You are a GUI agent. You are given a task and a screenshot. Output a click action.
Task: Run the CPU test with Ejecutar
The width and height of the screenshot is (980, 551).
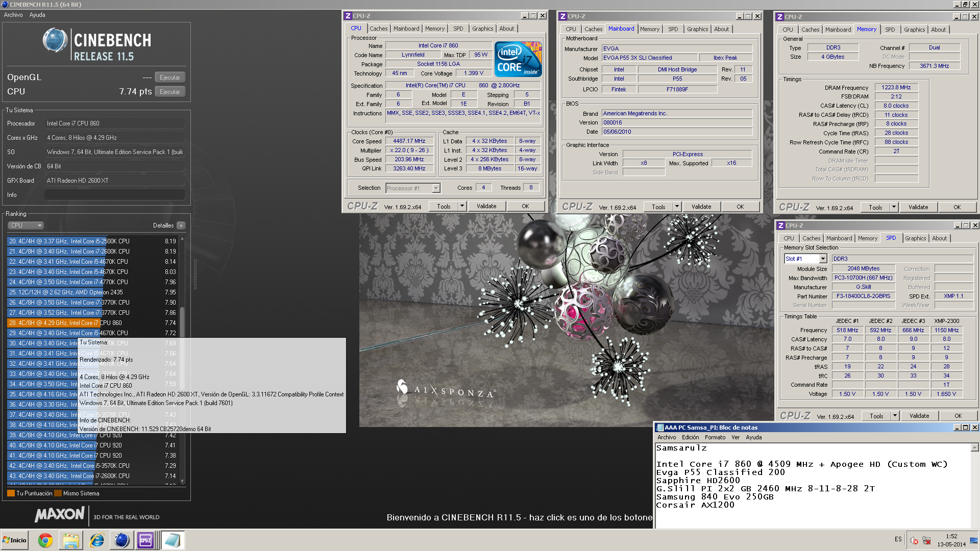pyautogui.click(x=170, y=92)
